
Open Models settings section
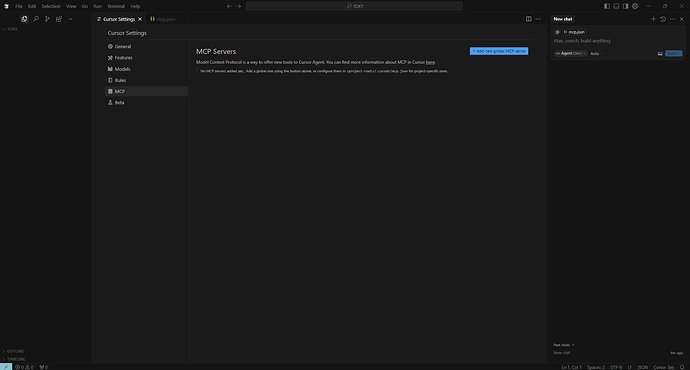coord(147,69)
